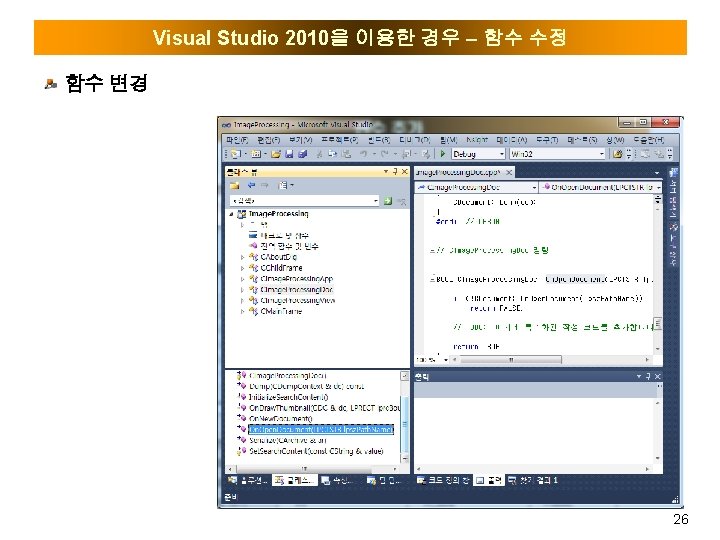The image size is (720, 540).
Task: Open Class View settings icon dropdown
Action: click(x=286, y=186)
